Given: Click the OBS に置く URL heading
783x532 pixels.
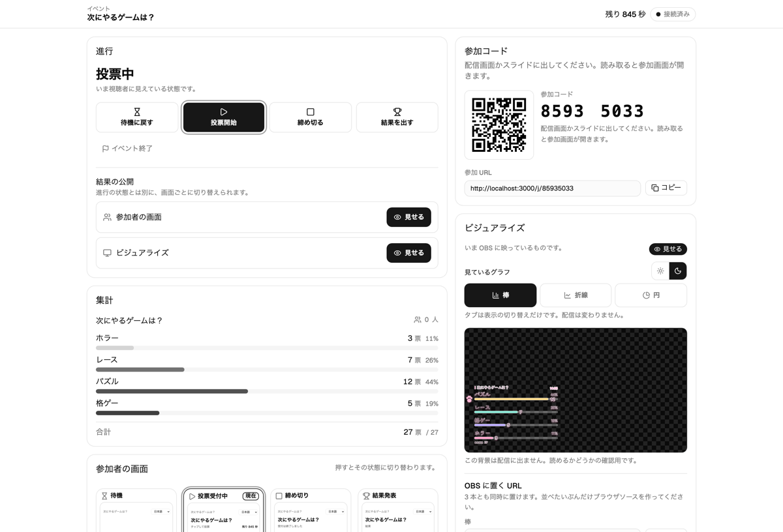Looking at the screenshot, I should point(493,486).
